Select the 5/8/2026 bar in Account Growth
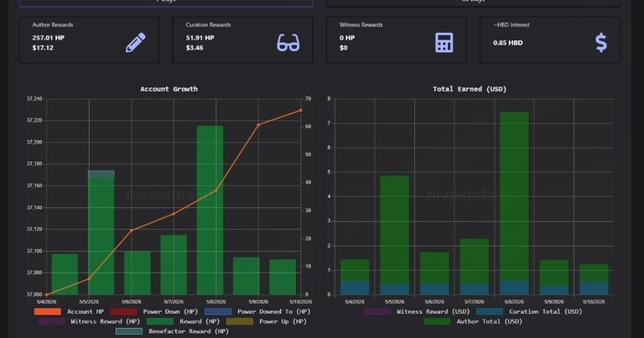The height and width of the screenshot is (338, 644). click(x=210, y=210)
